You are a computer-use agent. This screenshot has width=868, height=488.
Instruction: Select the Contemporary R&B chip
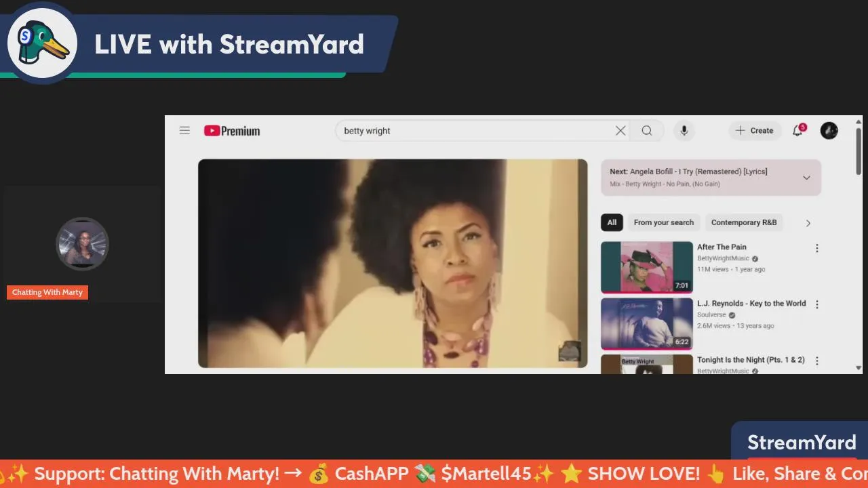(744, 222)
